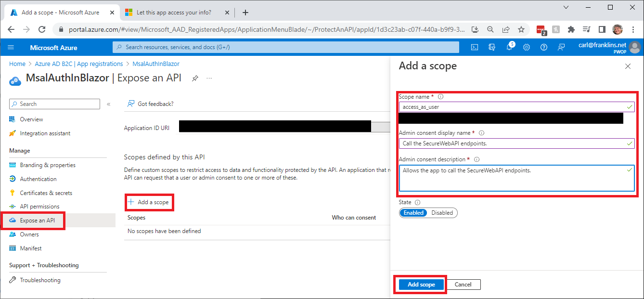Reload the browser page

[x=42, y=29]
